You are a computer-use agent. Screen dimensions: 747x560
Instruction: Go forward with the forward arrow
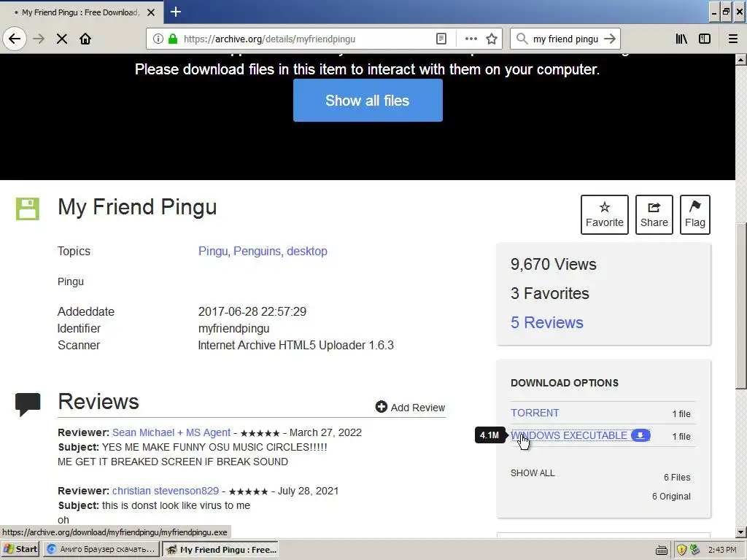(39, 39)
